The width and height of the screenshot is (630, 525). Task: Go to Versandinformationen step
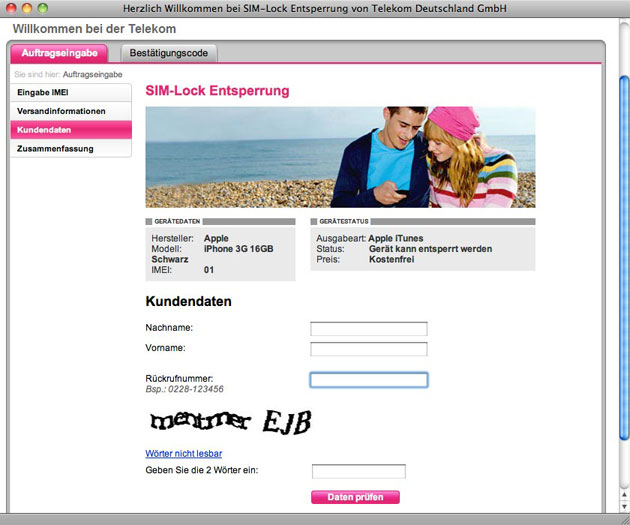[71, 111]
